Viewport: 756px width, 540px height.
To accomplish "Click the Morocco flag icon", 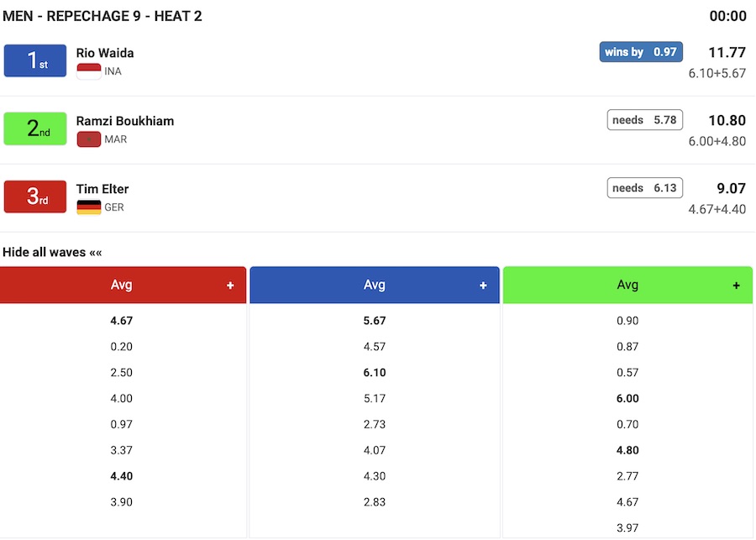I will [x=89, y=139].
